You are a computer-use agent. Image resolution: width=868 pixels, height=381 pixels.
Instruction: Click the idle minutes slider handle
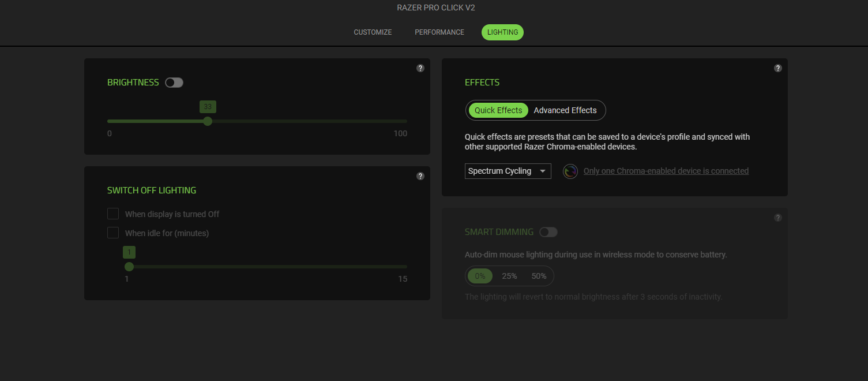[x=129, y=267]
